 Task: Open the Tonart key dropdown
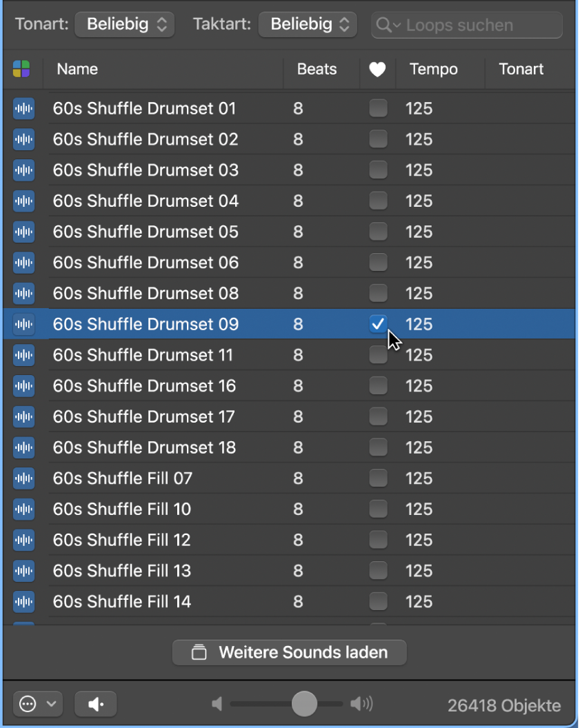(124, 25)
